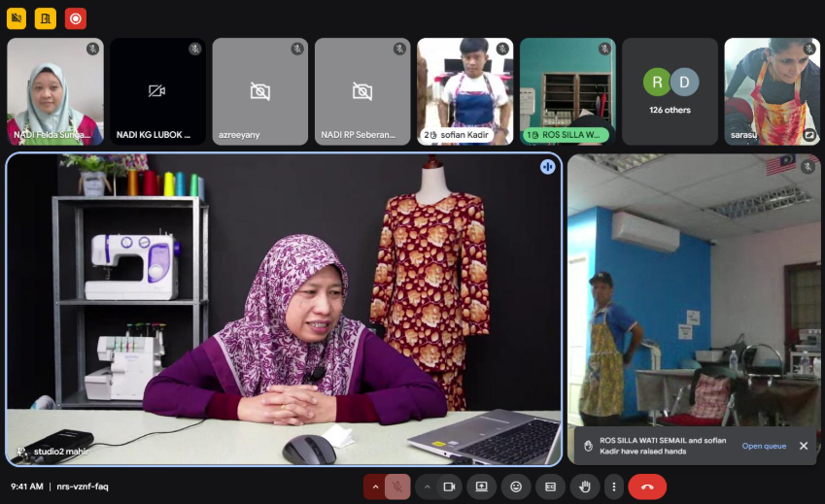This screenshot has width=825, height=504.
Task: Select the sofian Kadir participant thumbnail
Action: pyautogui.click(x=464, y=91)
